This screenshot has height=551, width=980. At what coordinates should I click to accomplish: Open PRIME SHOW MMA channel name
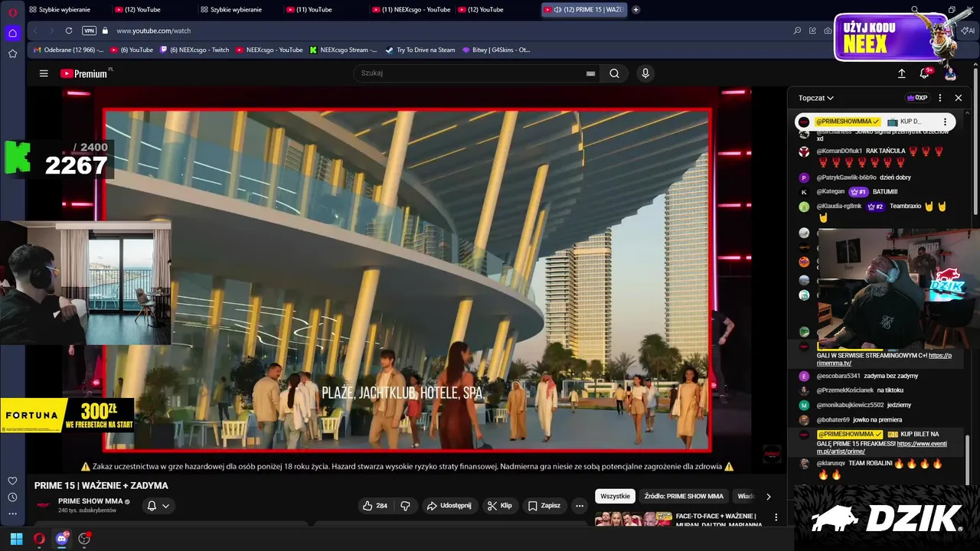[x=90, y=501]
